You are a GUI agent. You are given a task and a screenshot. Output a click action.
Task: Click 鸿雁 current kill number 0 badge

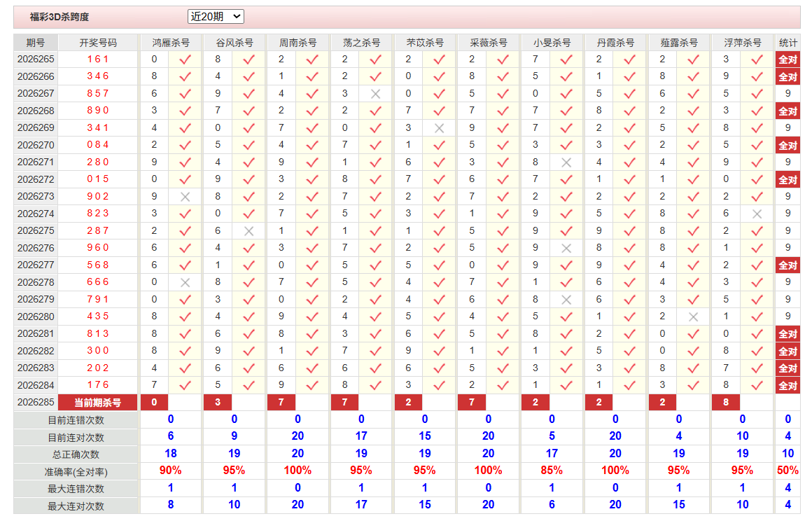(154, 402)
